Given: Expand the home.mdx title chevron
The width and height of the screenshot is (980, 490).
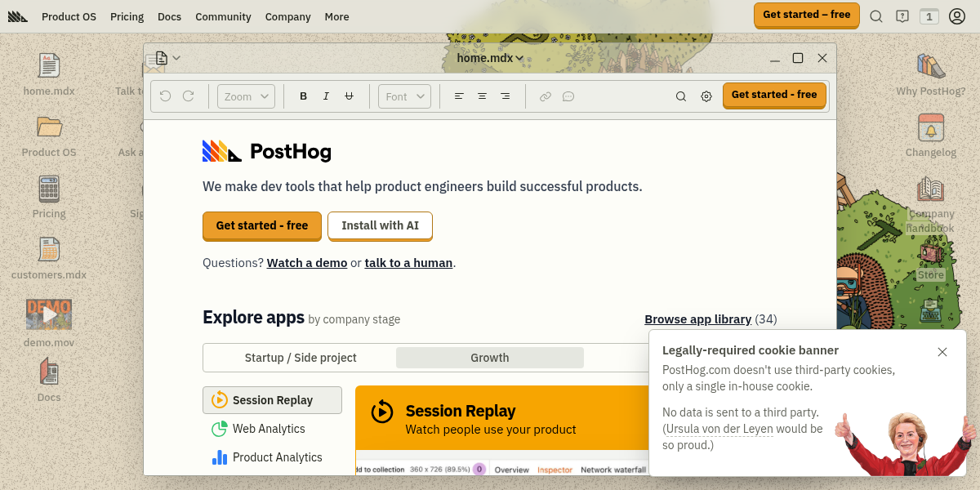Looking at the screenshot, I should pyautogui.click(x=520, y=58).
